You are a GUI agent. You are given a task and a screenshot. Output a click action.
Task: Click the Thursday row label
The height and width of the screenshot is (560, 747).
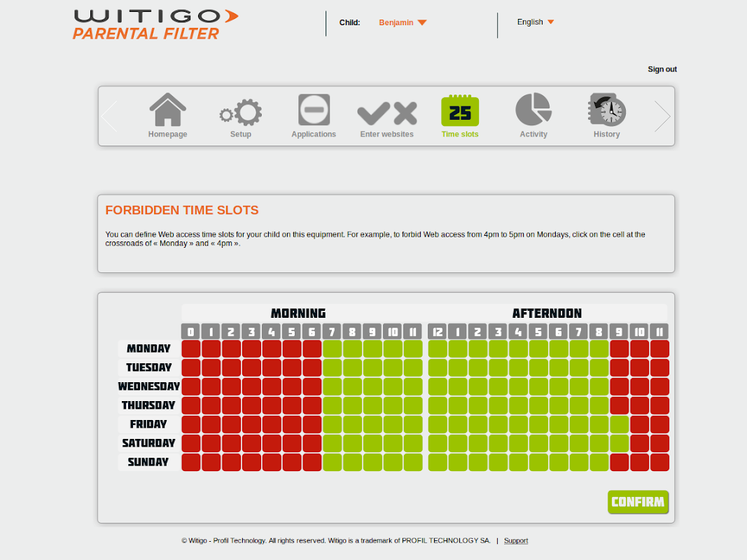pyautogui.click(x=148, y=405)
